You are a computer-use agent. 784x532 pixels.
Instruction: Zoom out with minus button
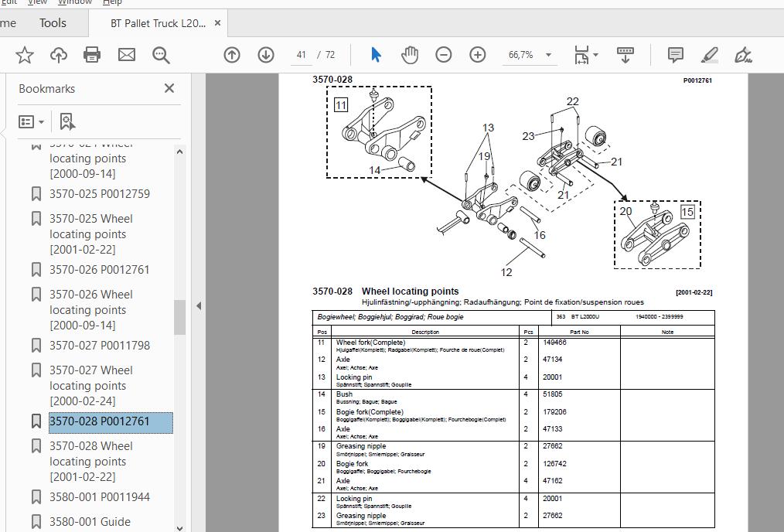tap(444, 54)
